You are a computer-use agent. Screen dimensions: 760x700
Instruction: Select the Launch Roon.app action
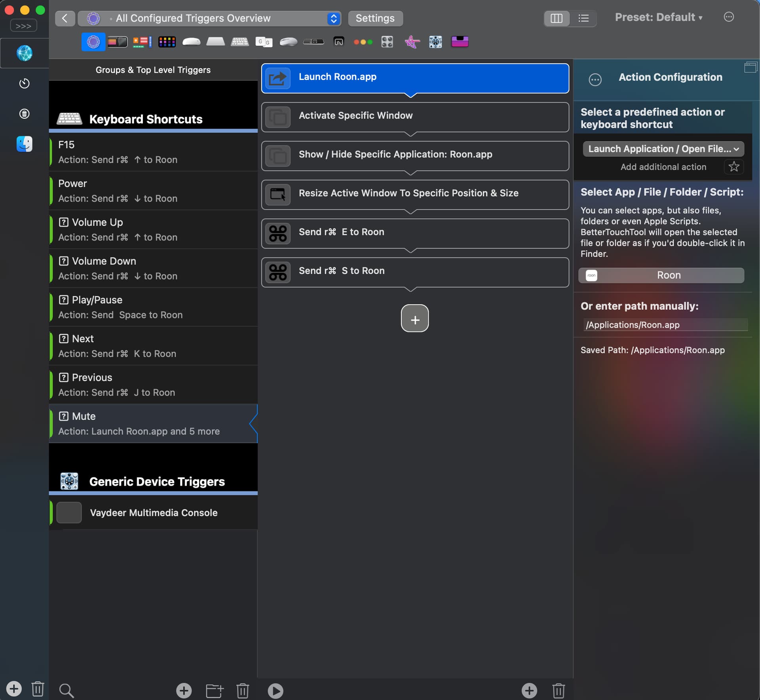click(415, 78)
